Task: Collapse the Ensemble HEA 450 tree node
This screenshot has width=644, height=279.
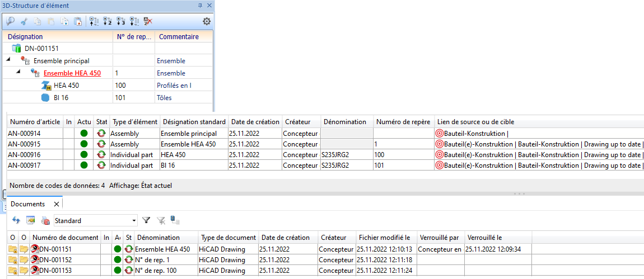Action: 18,72
